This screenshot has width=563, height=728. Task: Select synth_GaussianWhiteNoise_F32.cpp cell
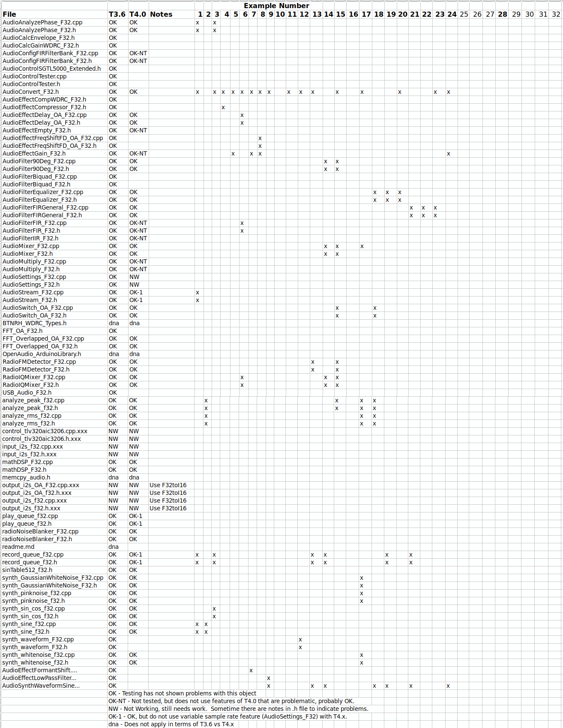(54, 578)
